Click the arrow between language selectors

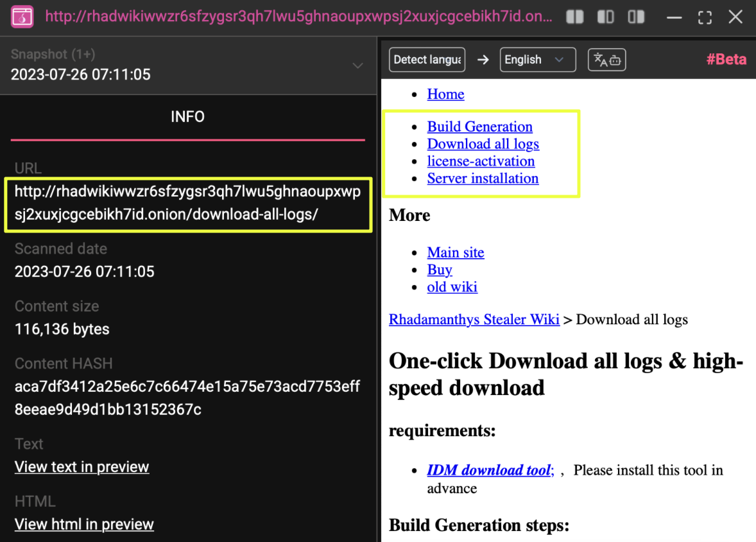pos(483,60)
